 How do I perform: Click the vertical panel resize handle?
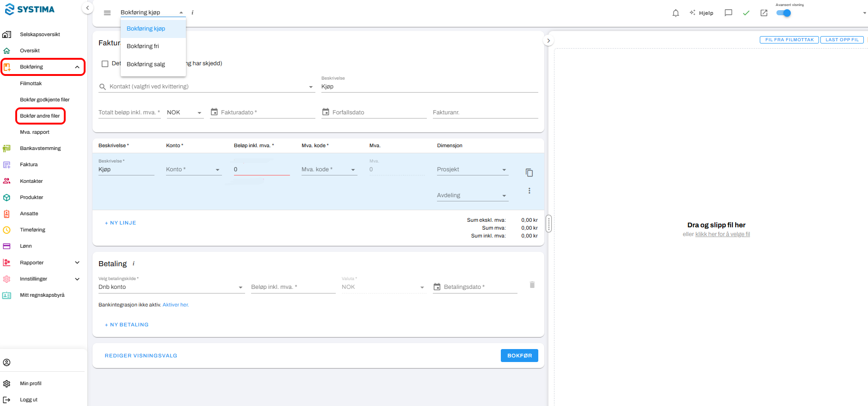pyautogui.click(x=549, y=224)
